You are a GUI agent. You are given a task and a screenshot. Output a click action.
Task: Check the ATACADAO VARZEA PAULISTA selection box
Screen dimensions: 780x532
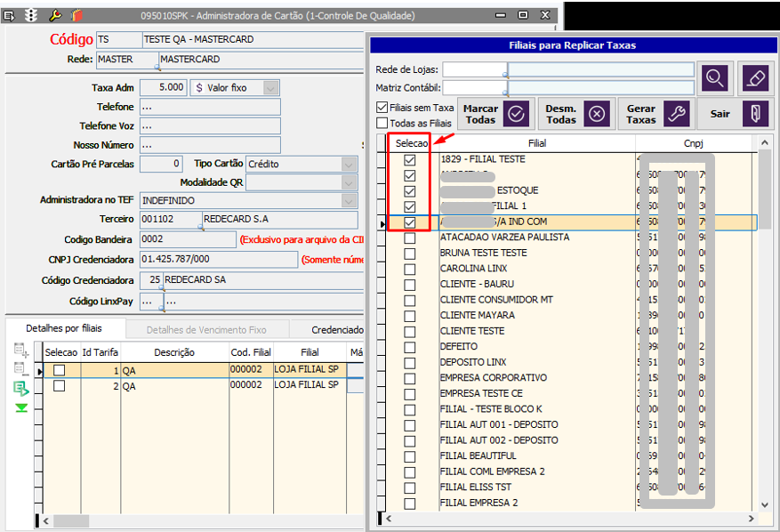tap(409, 238)
